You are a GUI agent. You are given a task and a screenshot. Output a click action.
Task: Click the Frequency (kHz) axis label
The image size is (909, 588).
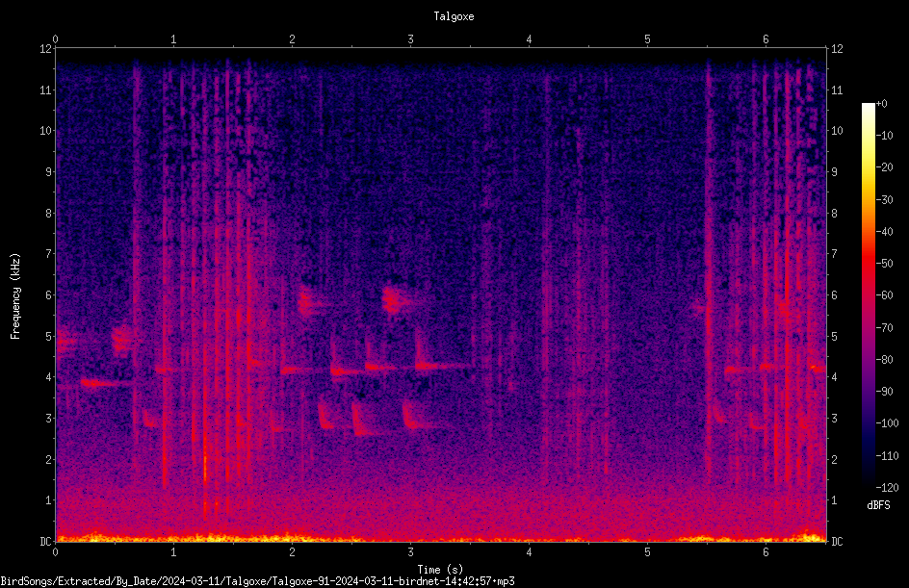[x=15, y=296]
